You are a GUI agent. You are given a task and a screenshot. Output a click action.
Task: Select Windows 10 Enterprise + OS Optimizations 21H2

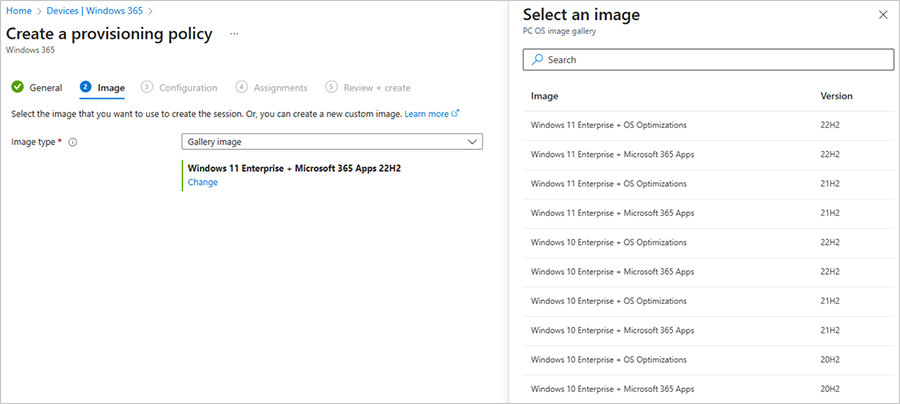point(708,301)
